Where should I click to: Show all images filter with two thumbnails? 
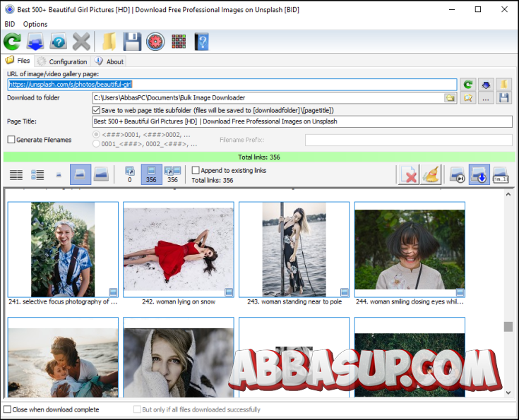pyautogui.click(x=172, y=174)
